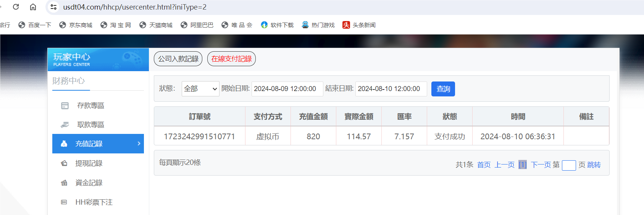Click the 2024-08-10 06:36:31 time cell
This screenshot has height=215, width=644.
(518, 137)
